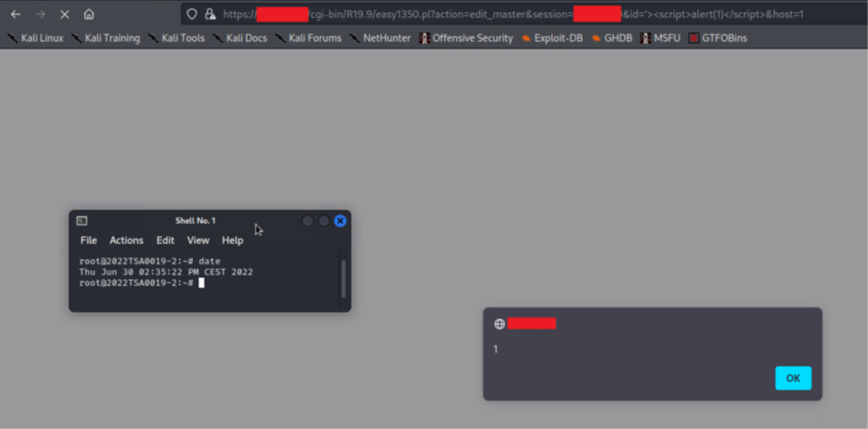
Task: Stop page loading with the X button
Action: (65, 15)
